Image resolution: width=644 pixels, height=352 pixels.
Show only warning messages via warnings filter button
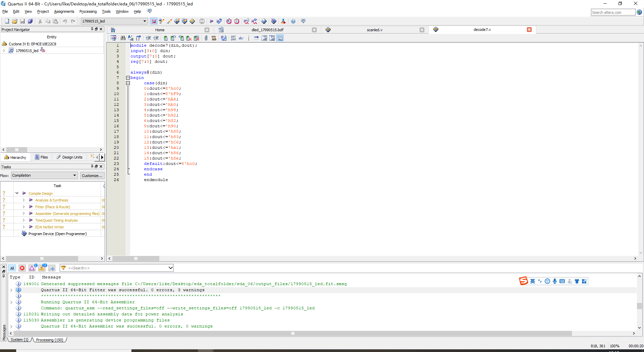point(42,268)
